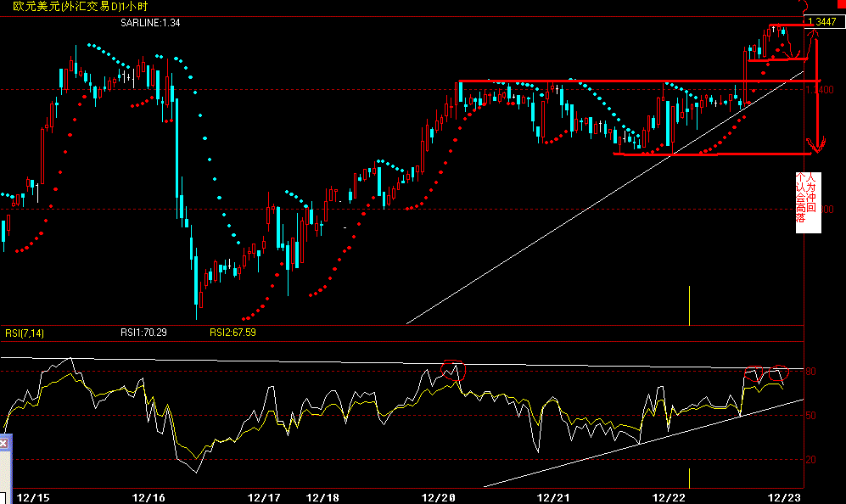Close the small popup window at bottom left

click(4, 442)
